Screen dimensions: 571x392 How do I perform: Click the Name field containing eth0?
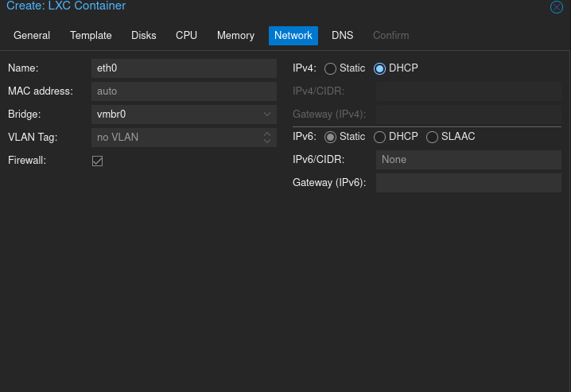(x=184, y=68)
